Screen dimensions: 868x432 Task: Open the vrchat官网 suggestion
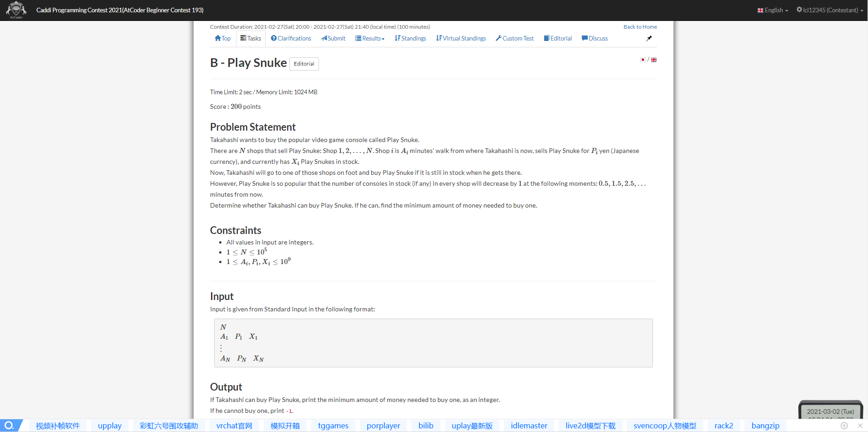click(234, 426)
